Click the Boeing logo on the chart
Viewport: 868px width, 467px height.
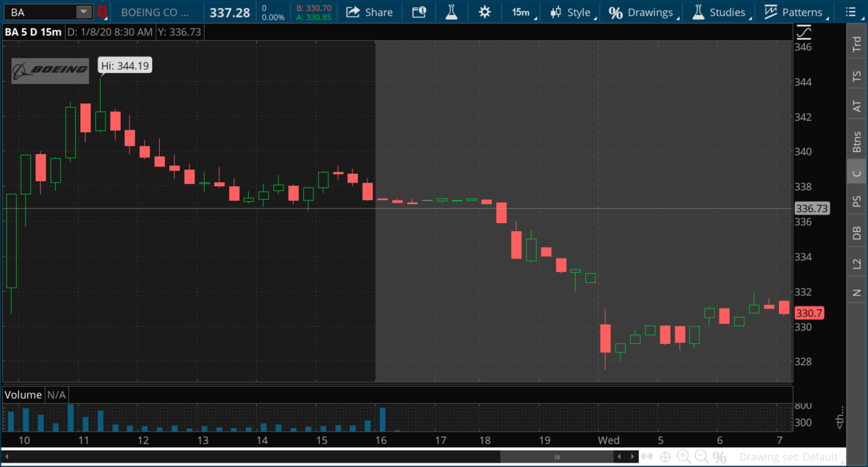50,70
